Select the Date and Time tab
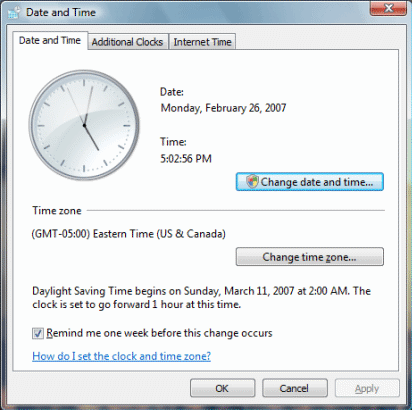Image resolution: width=412 pixels, height=410 pixels. pos(50,40)
